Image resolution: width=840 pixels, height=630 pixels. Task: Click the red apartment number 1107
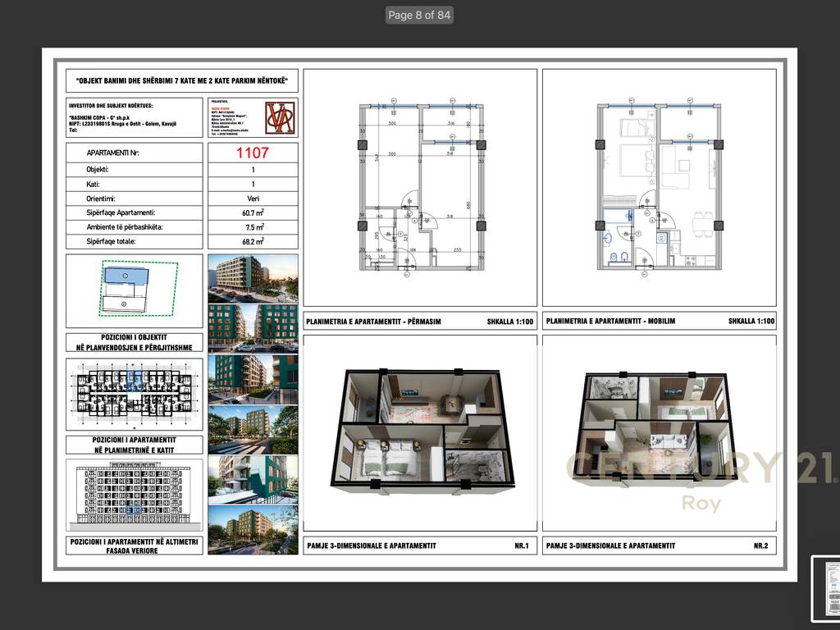(x=253, y=153)
